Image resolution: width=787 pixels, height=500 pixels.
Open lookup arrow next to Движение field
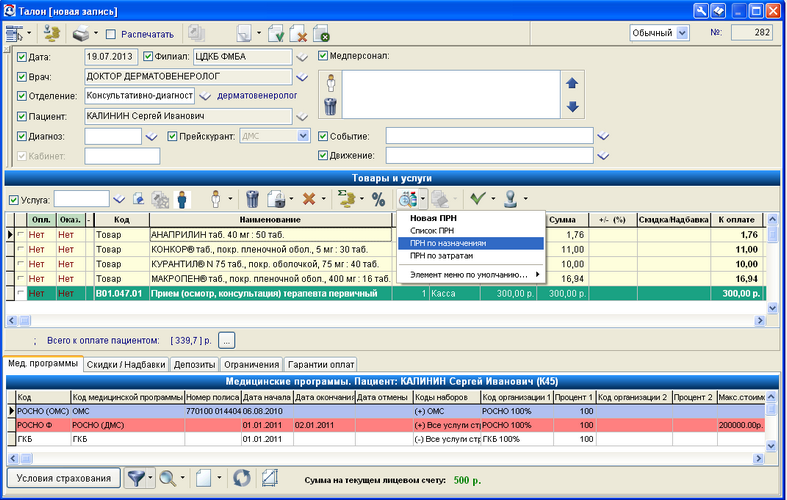point(603,156)
